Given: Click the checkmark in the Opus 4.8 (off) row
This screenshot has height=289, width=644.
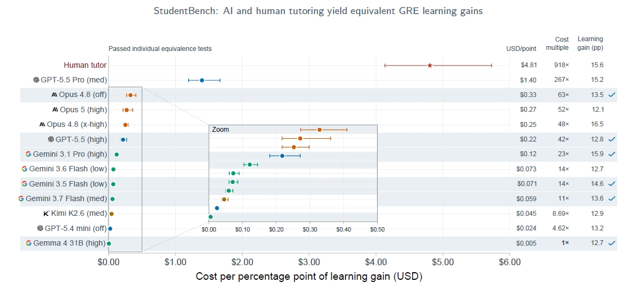Looking at the screenshot, I should point(612,95).
